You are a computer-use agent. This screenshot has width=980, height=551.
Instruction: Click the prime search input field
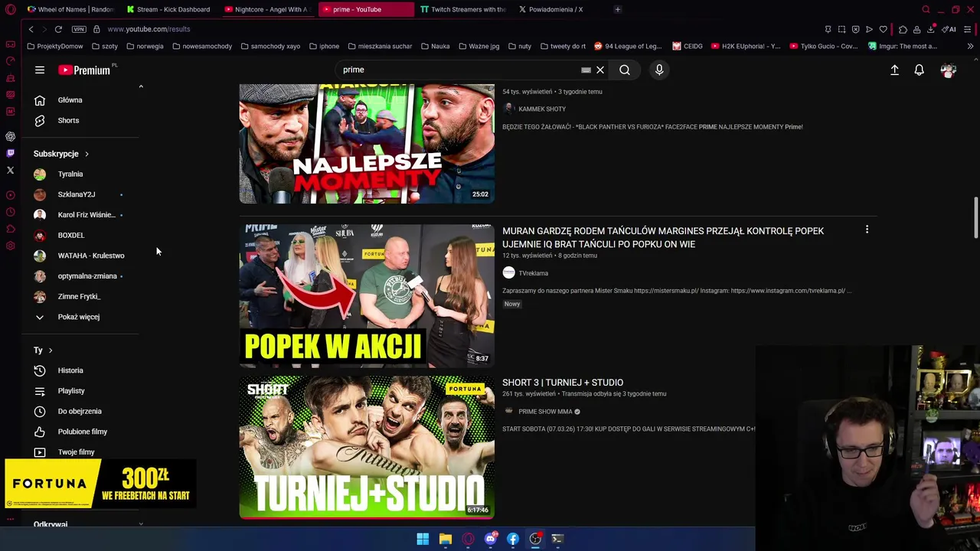459,70
